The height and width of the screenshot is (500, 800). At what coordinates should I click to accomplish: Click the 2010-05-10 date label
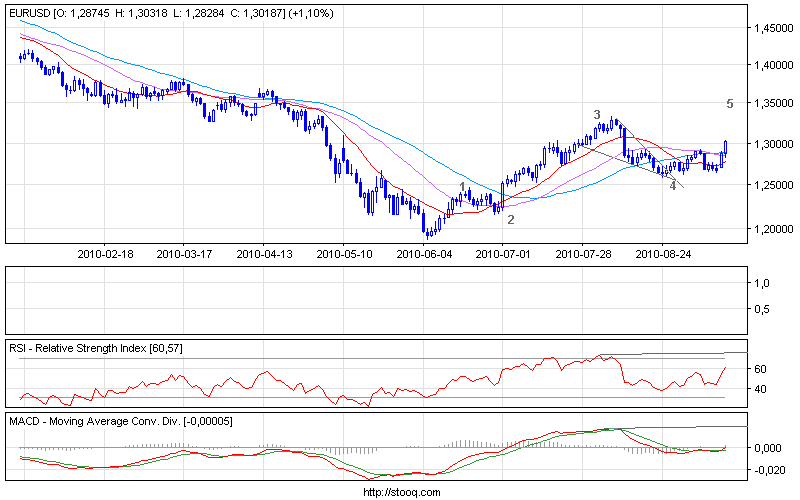click(x=344, y=254)
